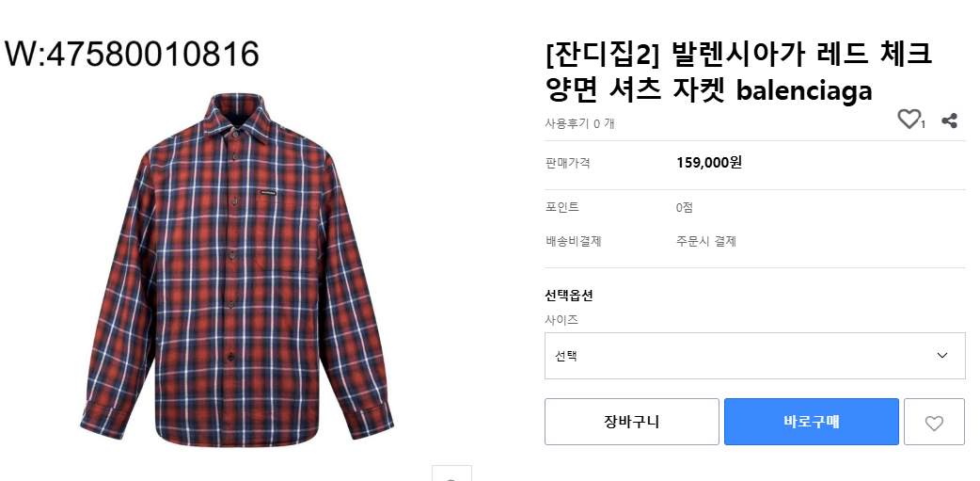The width and height of the screenshot is (980, 481).
Task: Click the 배송비결제 label
Action: [x=573, y=241]
